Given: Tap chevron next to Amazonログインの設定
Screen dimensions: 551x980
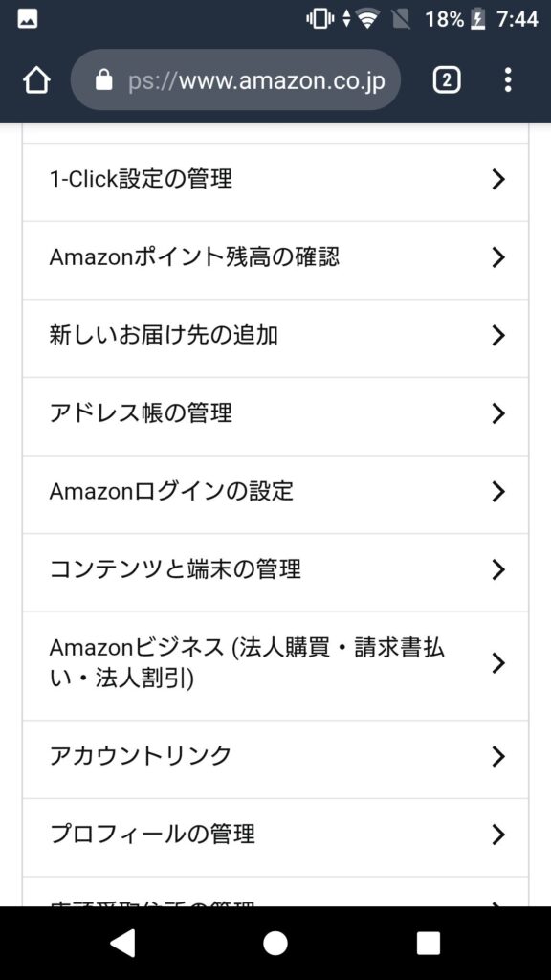Looking at the screenshot, I should point(497,492).
